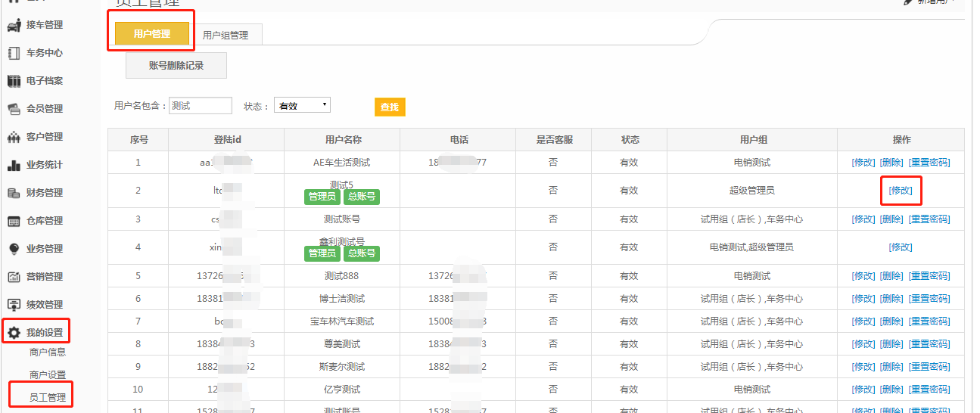Select the 用户管理 tab

tap(151, 34)
